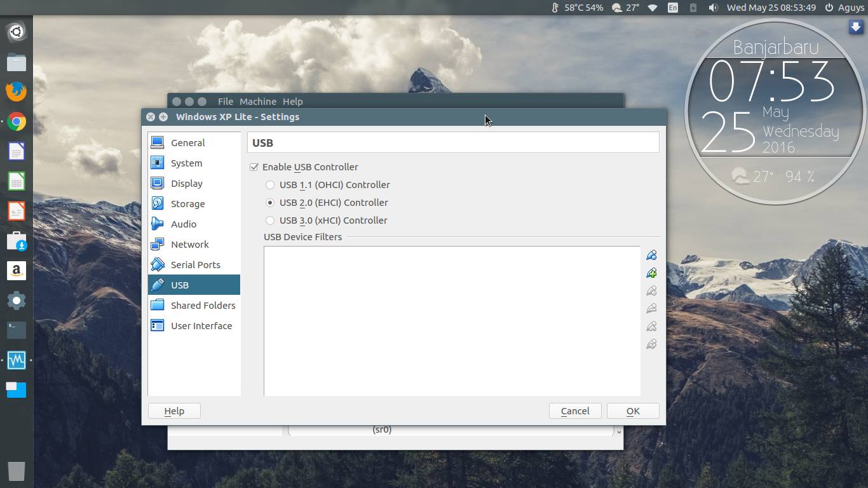Viewport: 868px width, 488px height.
Task: Select USB 3.0 (xHCI) Controller
Action: coord(270,220)
